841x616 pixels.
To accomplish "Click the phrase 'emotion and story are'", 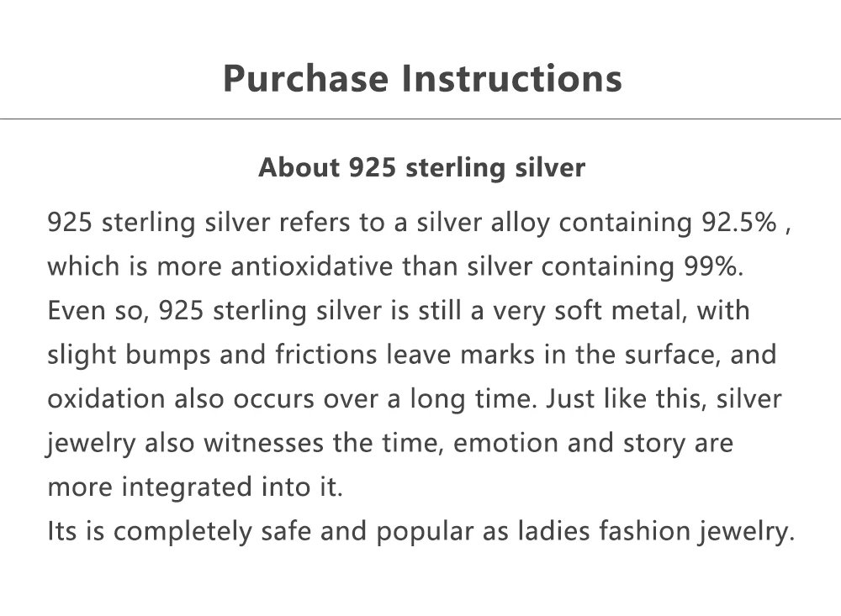I will (x=593, y=444).
